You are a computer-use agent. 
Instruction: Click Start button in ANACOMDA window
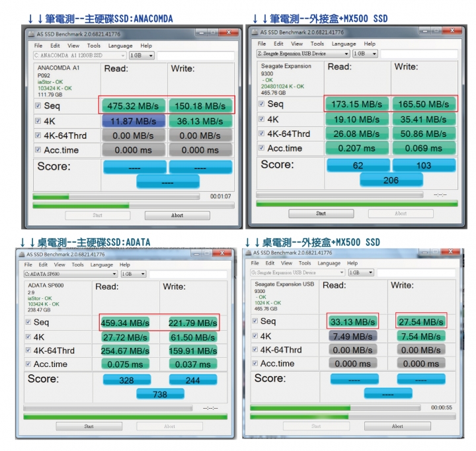pos(97,216)
